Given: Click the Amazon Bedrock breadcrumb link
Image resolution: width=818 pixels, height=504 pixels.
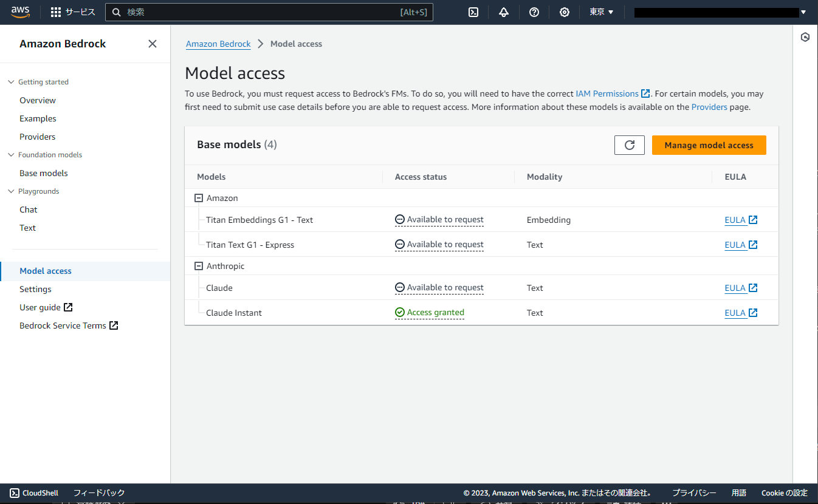Looking at the screenshot, I should coord(218,44).
